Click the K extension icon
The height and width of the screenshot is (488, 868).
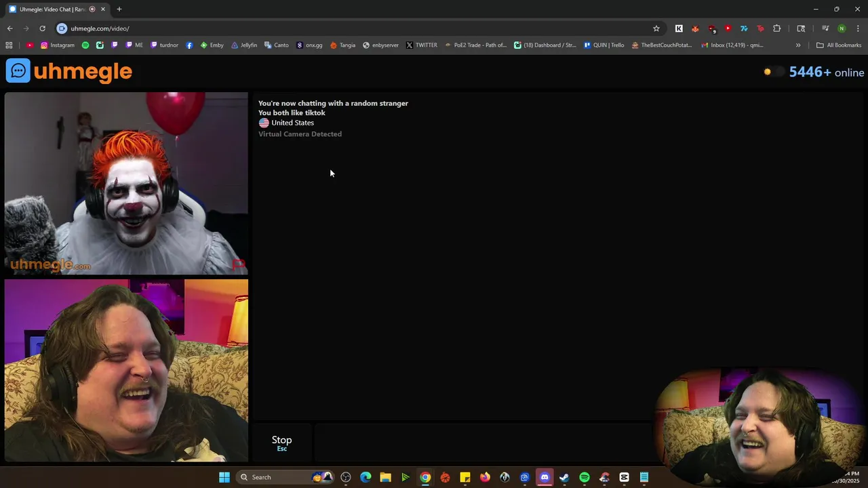[x=679, y=28]
